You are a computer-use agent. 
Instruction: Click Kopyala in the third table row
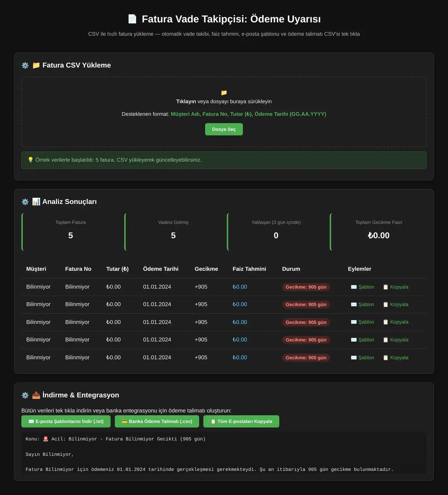coord(396,322)
